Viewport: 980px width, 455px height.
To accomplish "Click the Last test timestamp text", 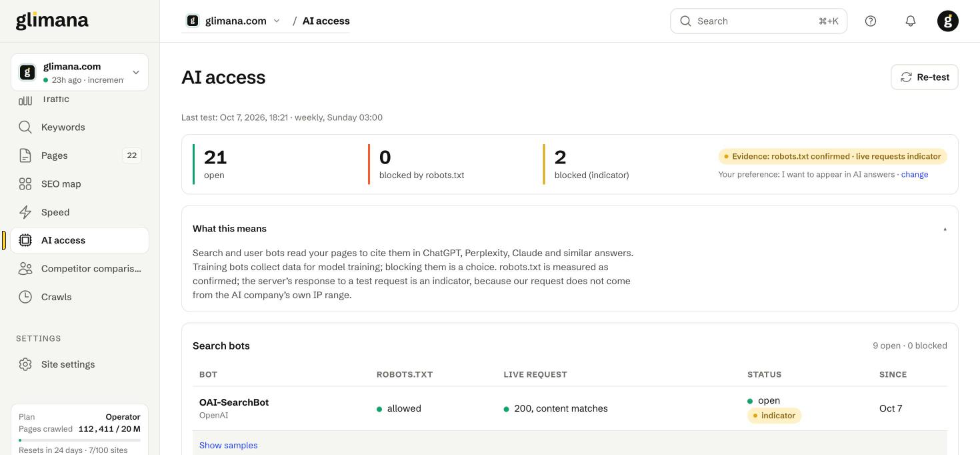I will 282,117.
